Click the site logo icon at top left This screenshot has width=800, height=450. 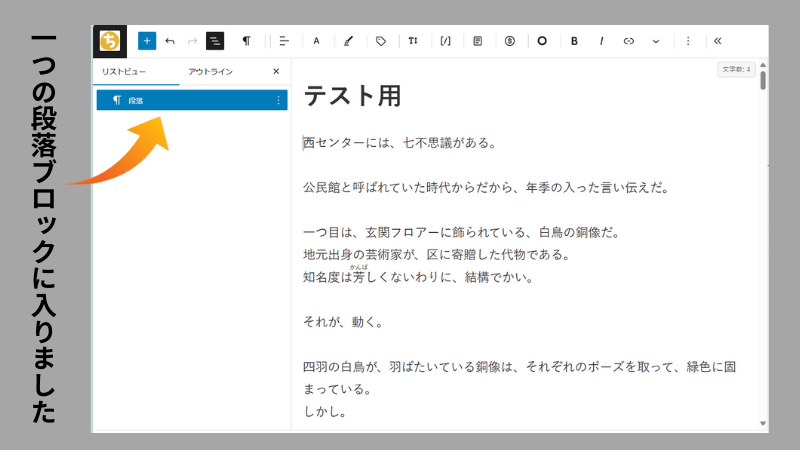point(110,41)
